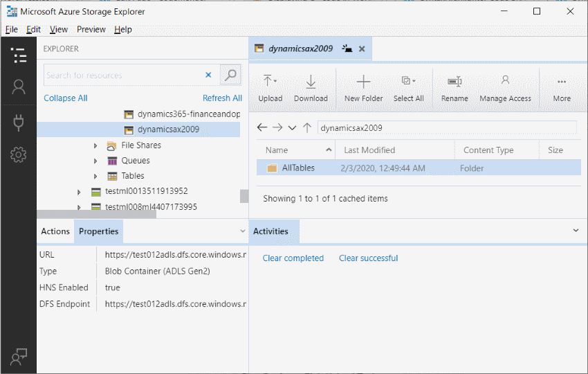This screenshot has width=588, height=374.
Task: Switch to the Actions tab
Action: [x=55, y=231]
